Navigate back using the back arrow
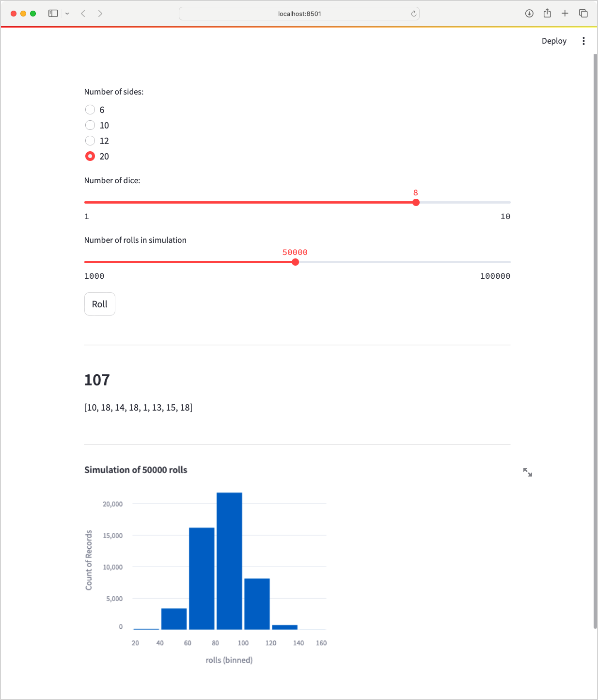 tap(83, 13)
